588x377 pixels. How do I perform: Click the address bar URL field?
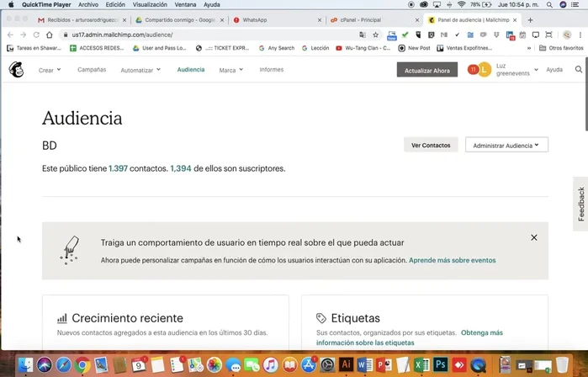(x=210, y=35)
